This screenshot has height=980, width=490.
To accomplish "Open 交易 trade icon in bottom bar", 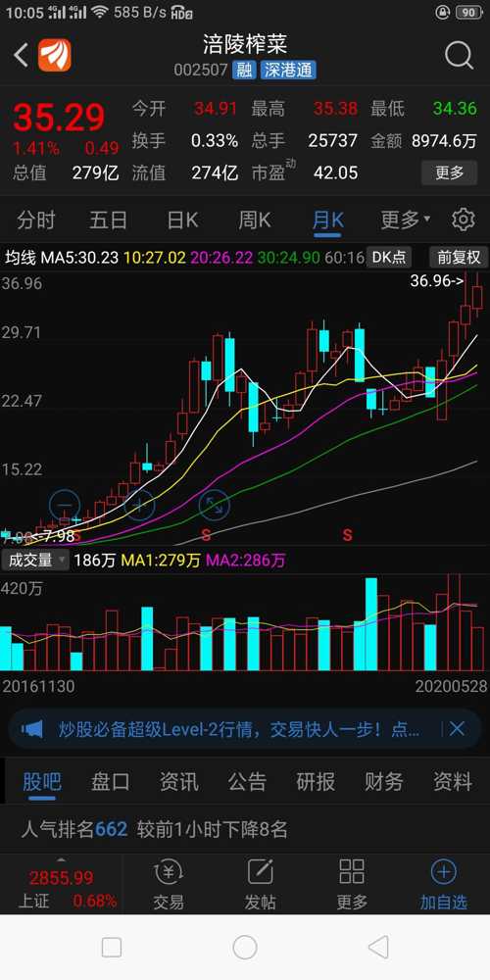I will 169,885.
